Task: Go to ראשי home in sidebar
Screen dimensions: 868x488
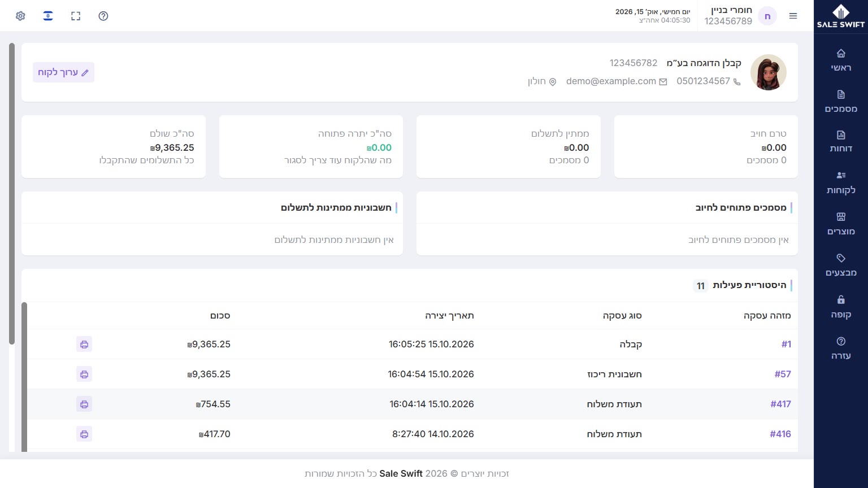Action: coord(841,60)
